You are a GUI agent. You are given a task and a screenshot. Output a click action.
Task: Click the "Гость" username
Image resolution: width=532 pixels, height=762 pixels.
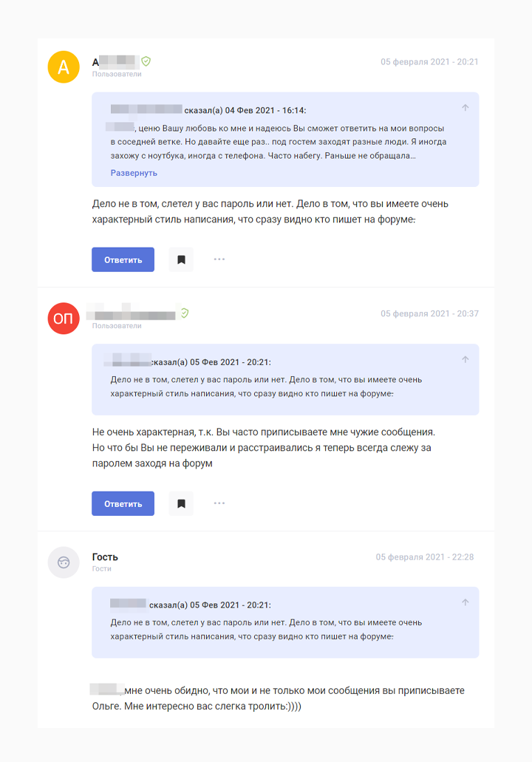coord(105,557)
